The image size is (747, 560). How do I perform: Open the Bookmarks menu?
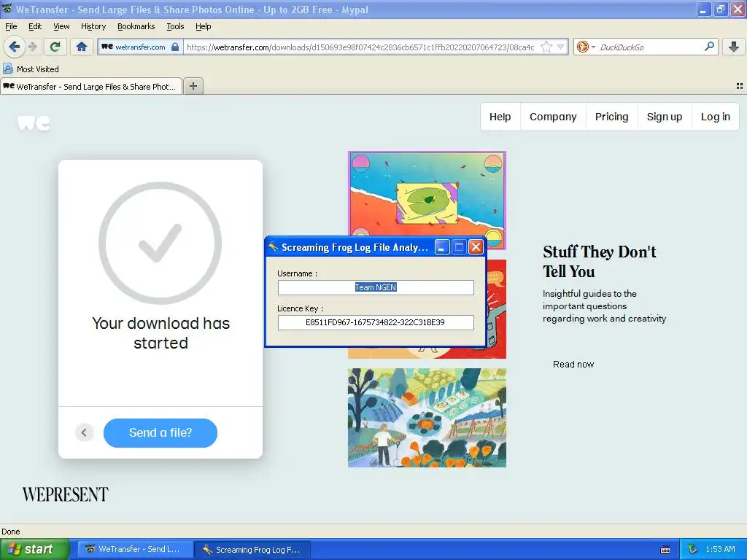(x=136, y=26)
